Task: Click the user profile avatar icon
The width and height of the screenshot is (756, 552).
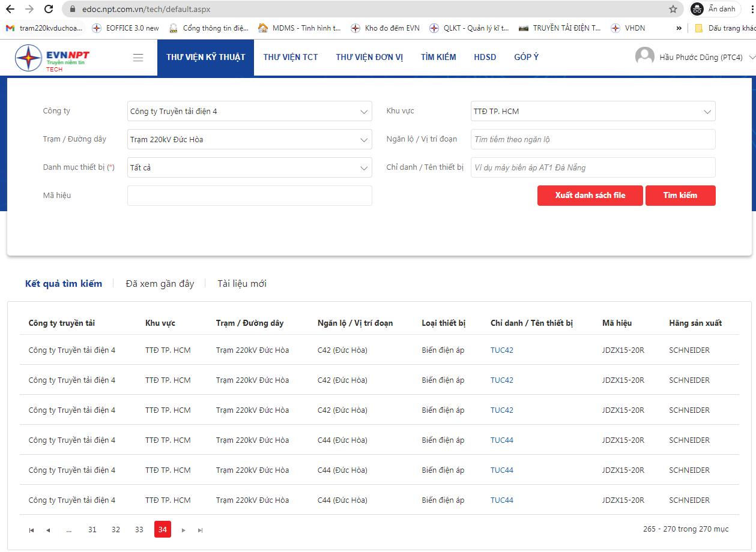Action: point(645,57)
